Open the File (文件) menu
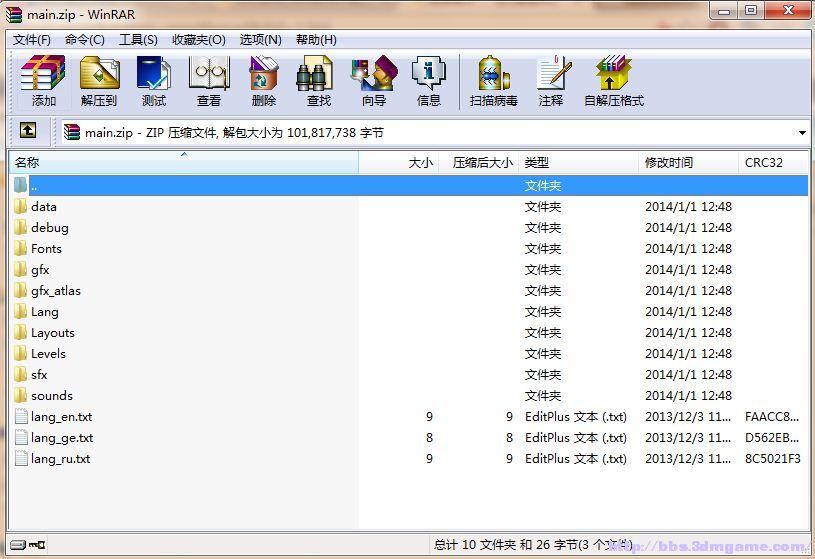This screenshot has width=815, height=559. 31,40
